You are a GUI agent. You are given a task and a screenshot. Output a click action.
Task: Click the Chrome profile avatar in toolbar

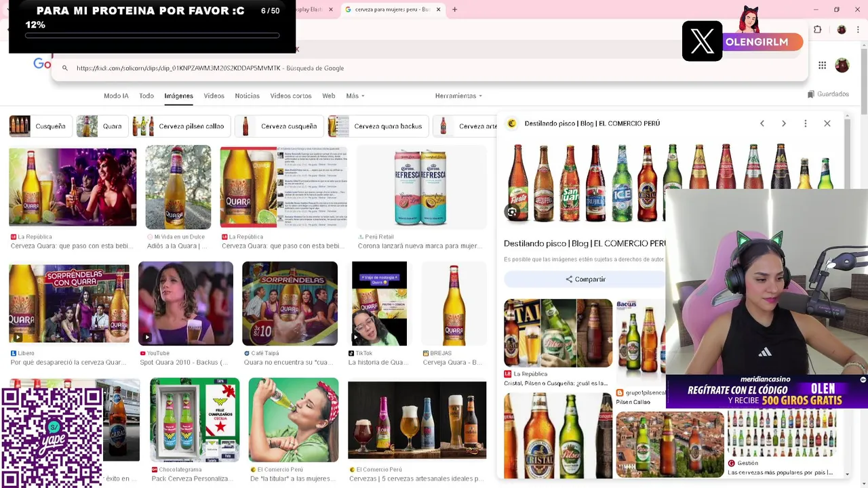coord(842,29)
